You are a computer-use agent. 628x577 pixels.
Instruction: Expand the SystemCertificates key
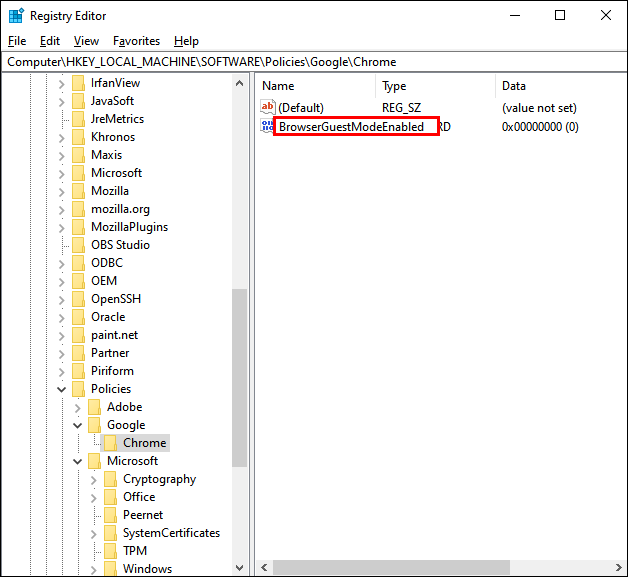(x=93, y=534)
